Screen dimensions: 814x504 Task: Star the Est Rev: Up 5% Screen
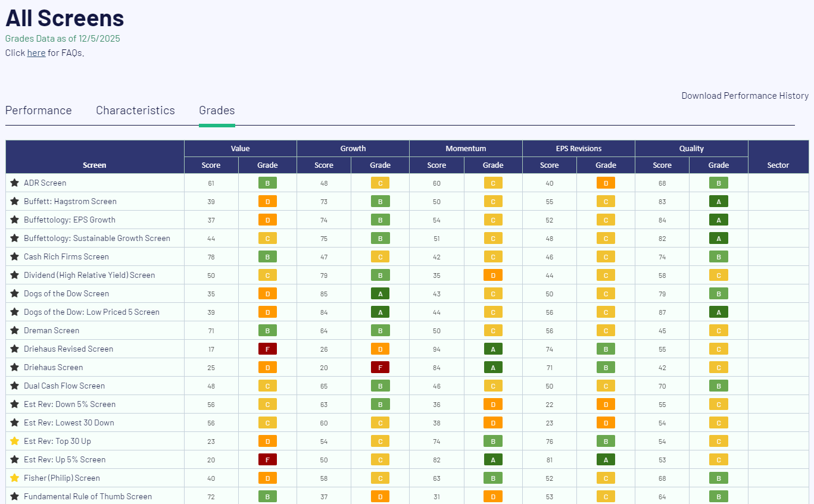point(15,459)
